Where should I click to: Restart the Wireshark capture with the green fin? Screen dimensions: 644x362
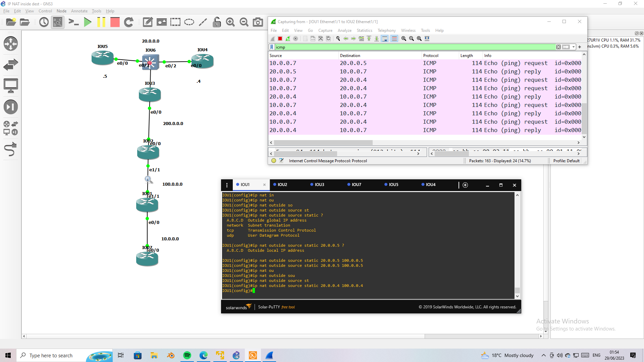(288, 39)
